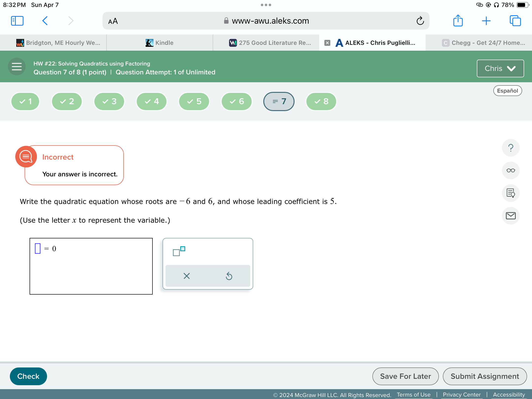Open the hamburger navigation menu
532x399 pixels.
tap(17, 66)
